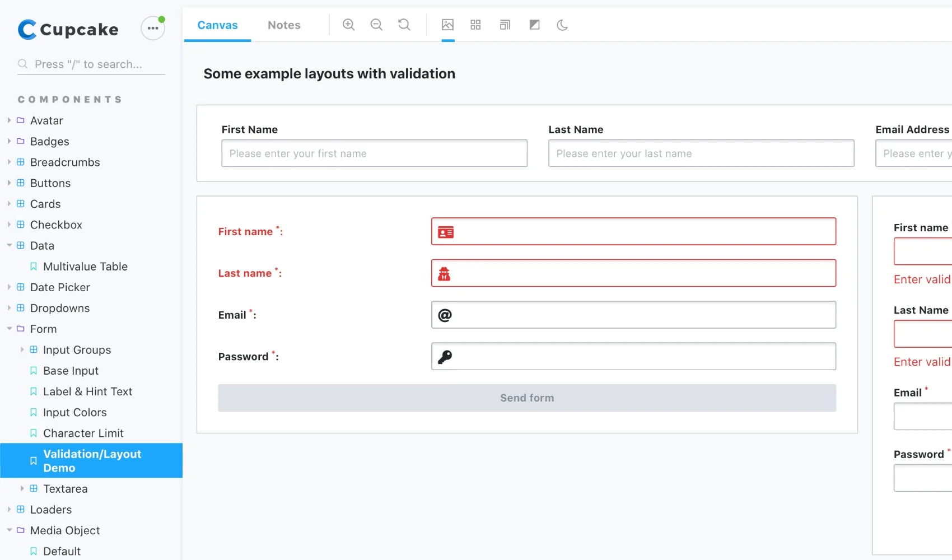Open the Character Limit story
The image size is (952, 560).
pos(83,433)
